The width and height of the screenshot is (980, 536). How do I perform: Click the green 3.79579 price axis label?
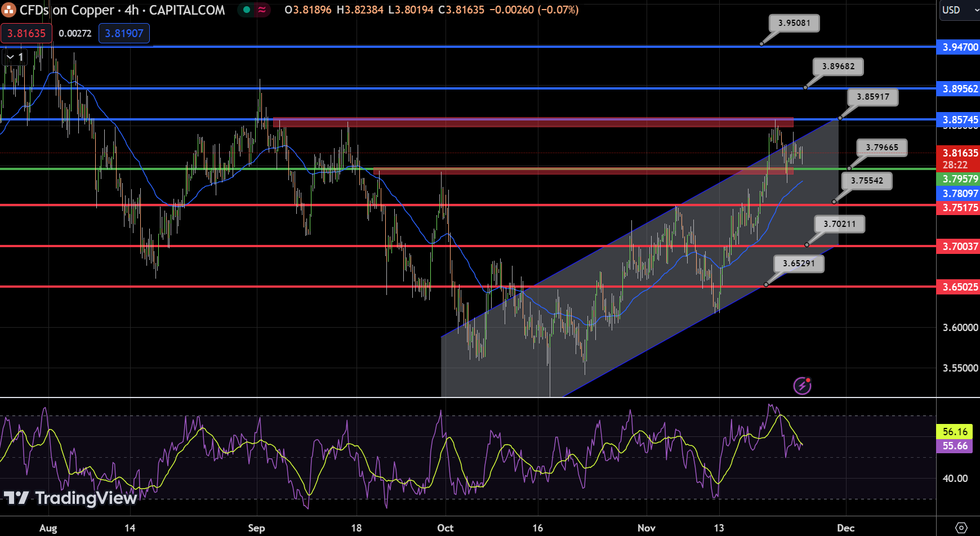pyautogui.click(x=959, y=179)
